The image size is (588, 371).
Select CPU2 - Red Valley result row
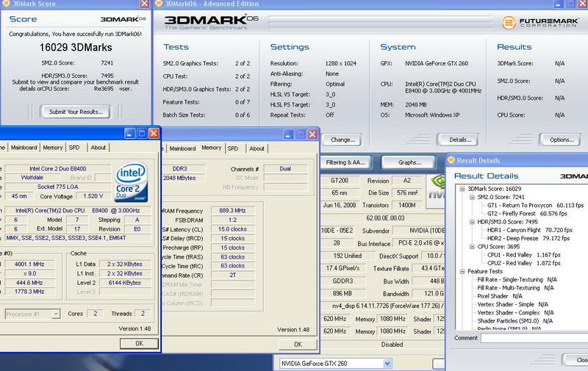pyautogui.click(x=524, y=263)
